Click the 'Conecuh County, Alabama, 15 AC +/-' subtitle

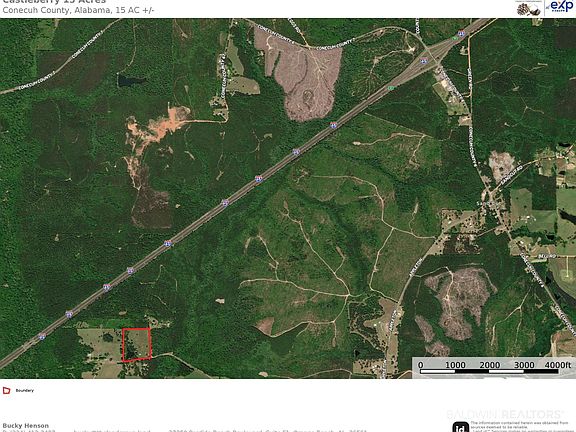pyautogui.click(x=78, y=10)
